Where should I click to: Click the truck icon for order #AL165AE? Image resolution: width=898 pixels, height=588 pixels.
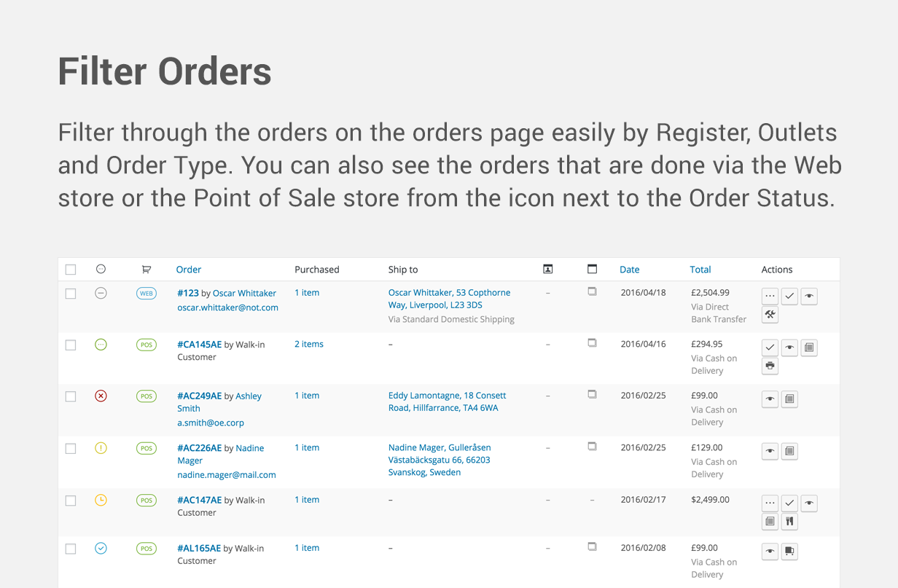tap(789, 552)
